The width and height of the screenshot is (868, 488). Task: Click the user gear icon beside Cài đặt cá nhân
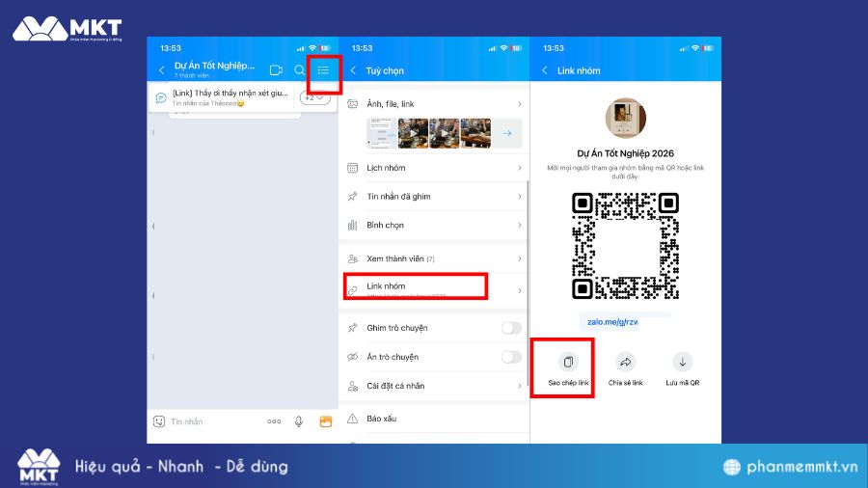coord(353,386)
